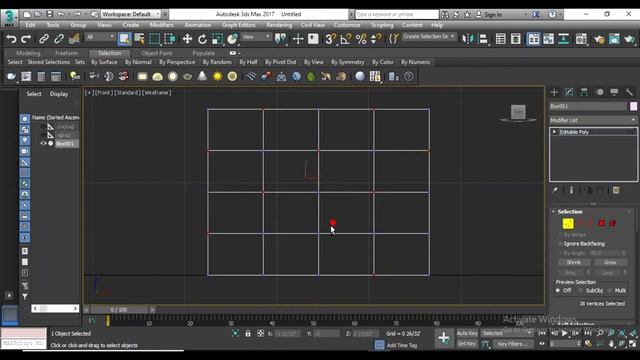Click By Symmetry in the selection ribbon
The height and width of the screenshot is (360, 640).
(347, 62)
